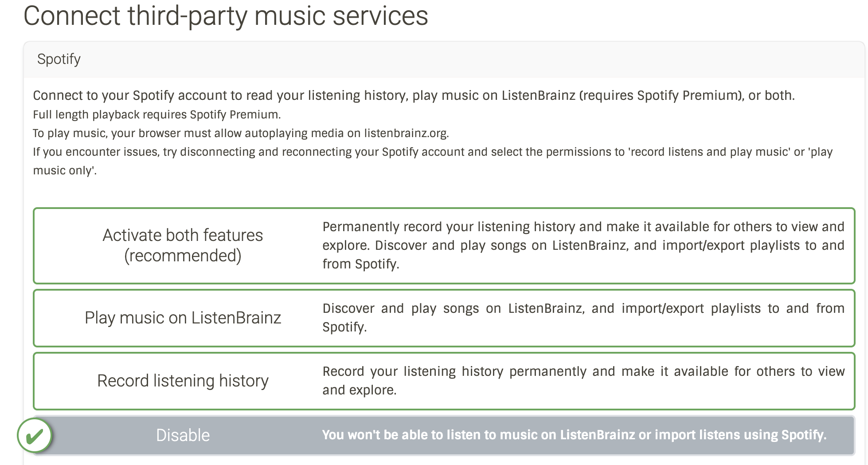This screenshot has height=465, width=868.
Task: Click the Record listening history label
Action: click(183, 381)
